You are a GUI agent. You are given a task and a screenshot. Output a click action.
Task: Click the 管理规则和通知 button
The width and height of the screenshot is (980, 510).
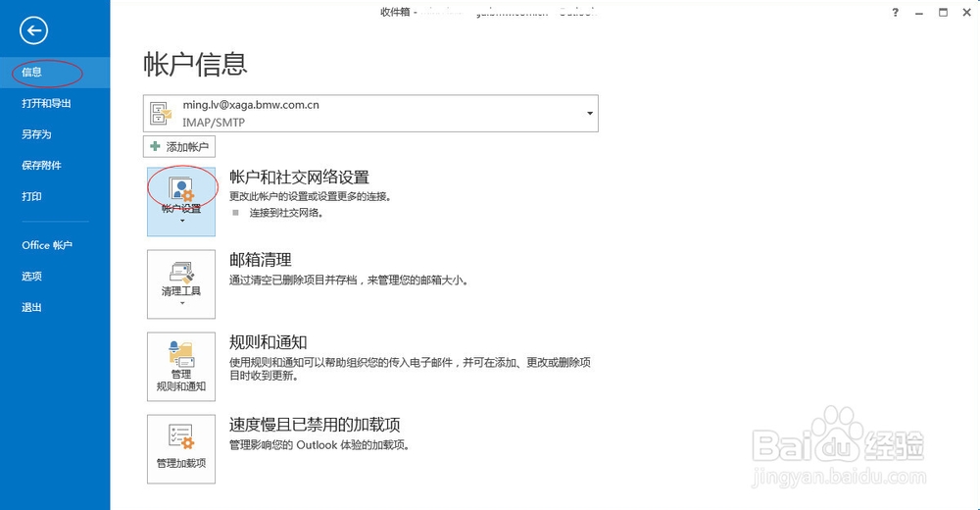click(x=181, y=367)
